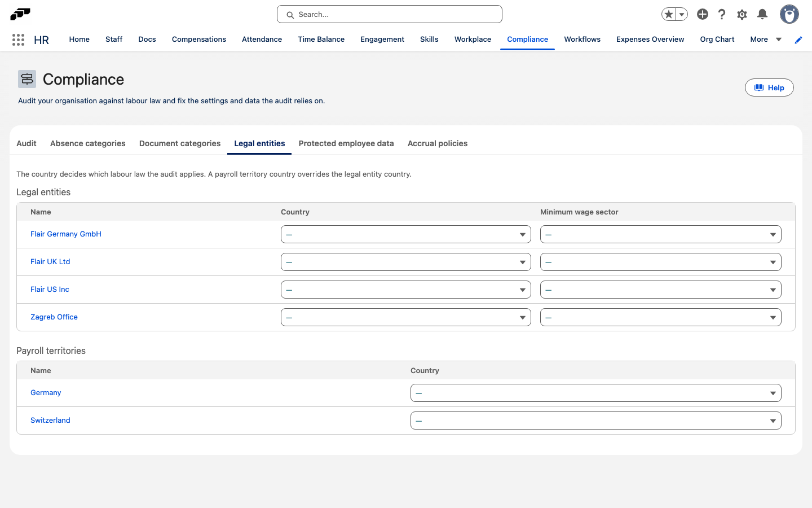
Task: Open the Zagreb Office link
Action: pyautogui.click(x=54, y=317)
